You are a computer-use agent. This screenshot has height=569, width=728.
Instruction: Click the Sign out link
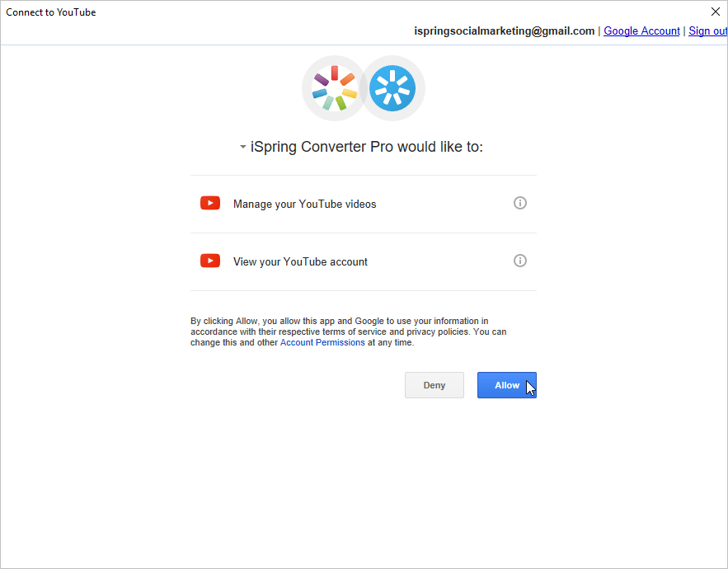(x=707, y=31)
